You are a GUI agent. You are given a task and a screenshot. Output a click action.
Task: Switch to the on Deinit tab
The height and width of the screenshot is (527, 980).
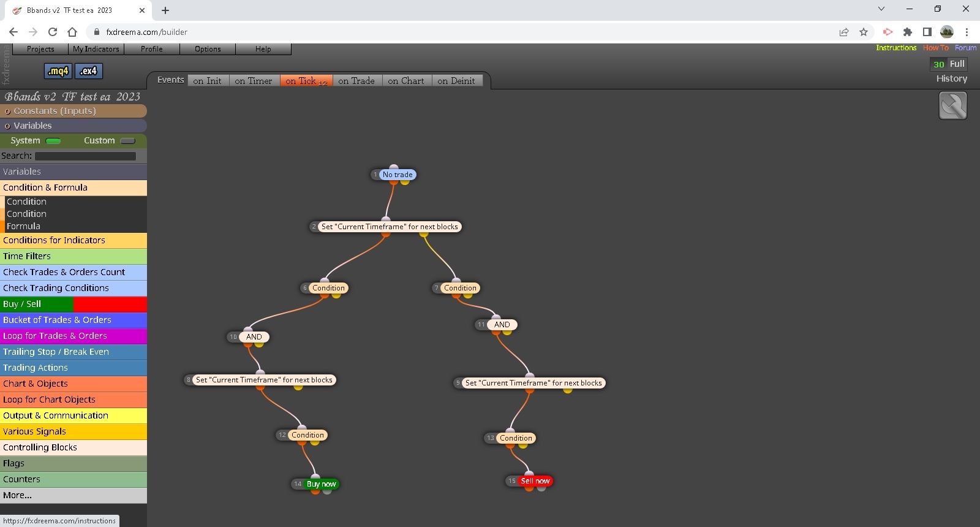(x=456, y=81)
